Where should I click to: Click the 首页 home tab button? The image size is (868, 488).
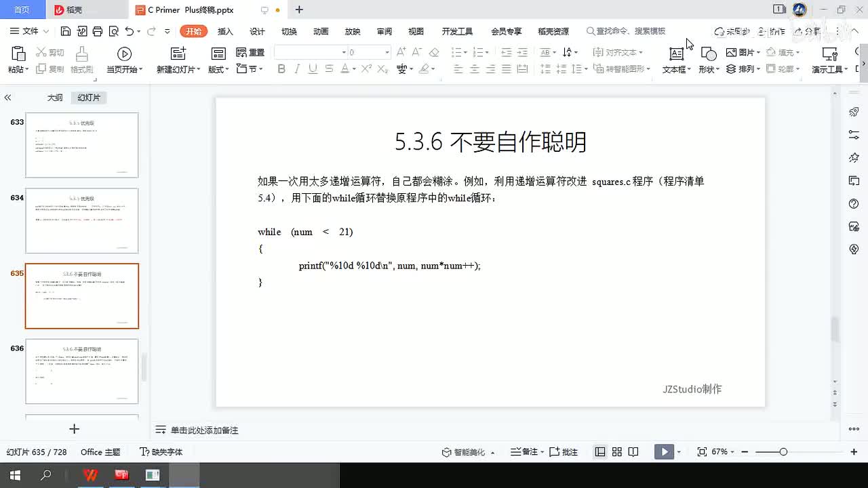(22, 9)
